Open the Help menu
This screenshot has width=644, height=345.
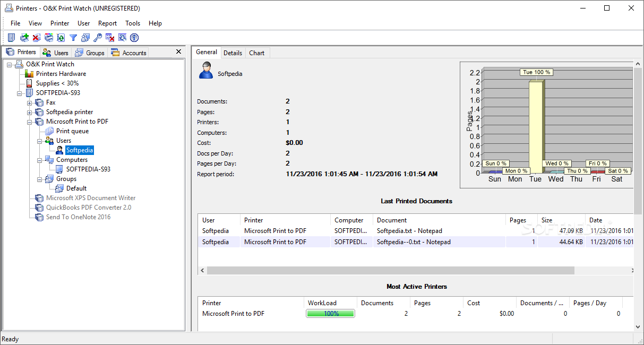155,23
